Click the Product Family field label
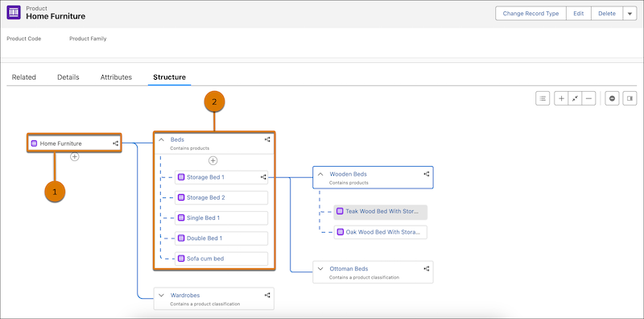Screen dimensions: 644x319 [x=88, y=39]
